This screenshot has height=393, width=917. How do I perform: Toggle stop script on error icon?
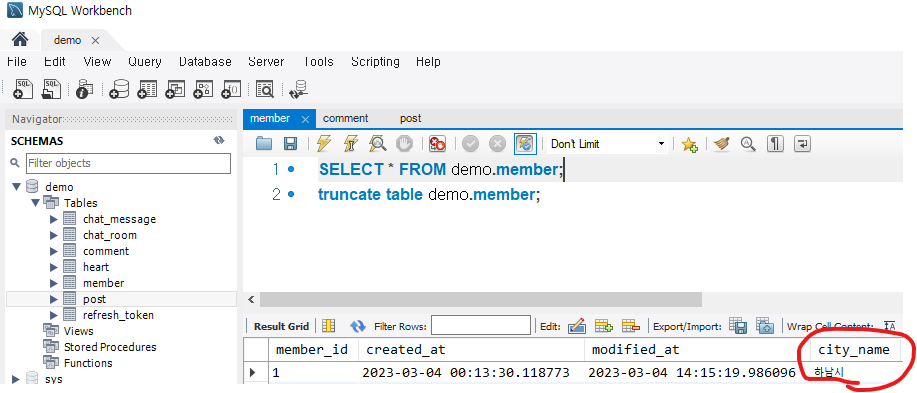click(437, 143)
